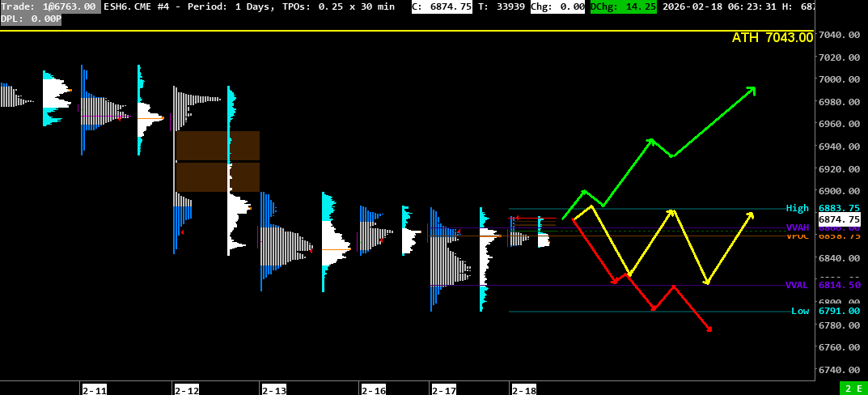Select the upper brown shaded rectangle
The width and height of the screenshot is (868, 395).
pyautogui.click(x=218, y=146)
